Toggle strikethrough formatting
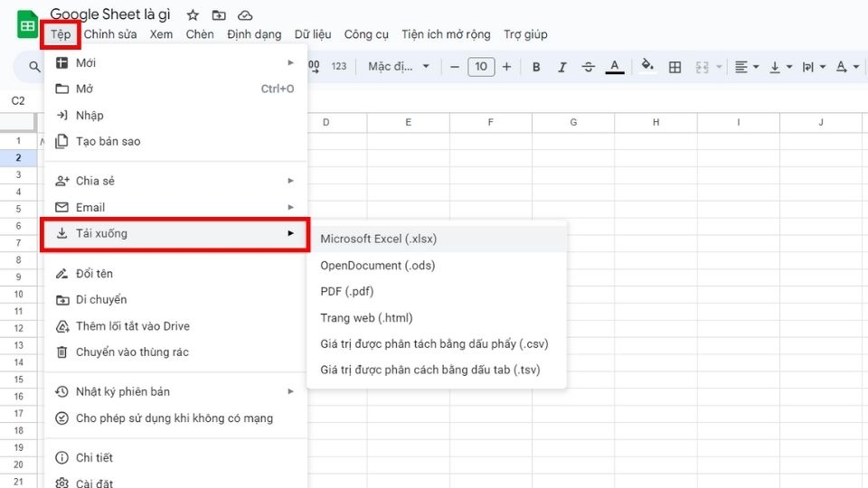 click(588, 67)
